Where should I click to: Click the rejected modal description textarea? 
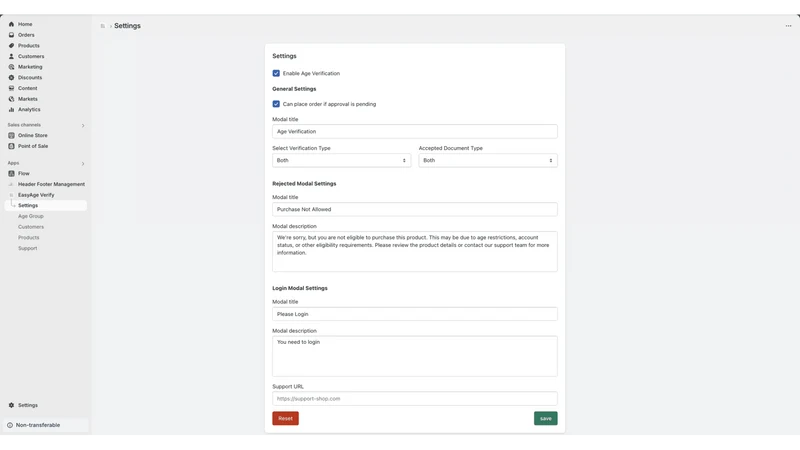pos(415,252)
